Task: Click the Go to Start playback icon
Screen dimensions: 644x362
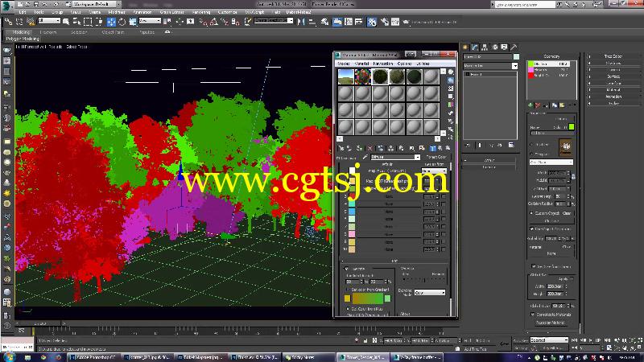Action: [576, 340]
